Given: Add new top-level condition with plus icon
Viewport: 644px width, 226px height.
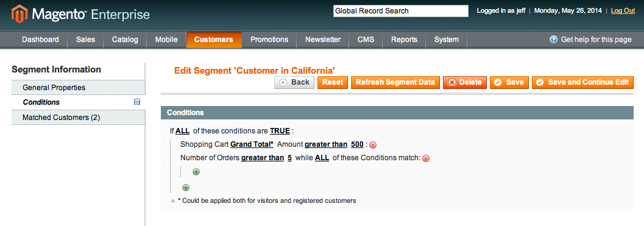Looking at the screenshot, I should coord(186,188).
